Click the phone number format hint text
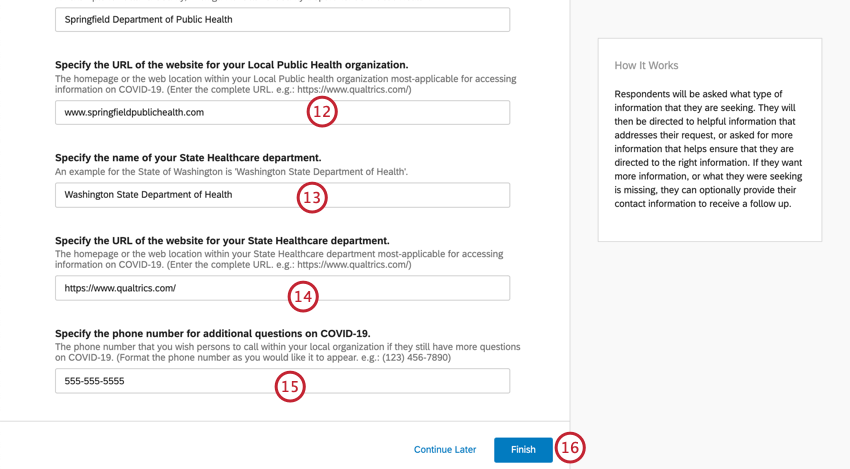Screen dimensions: 850x469 pos(287,352)
